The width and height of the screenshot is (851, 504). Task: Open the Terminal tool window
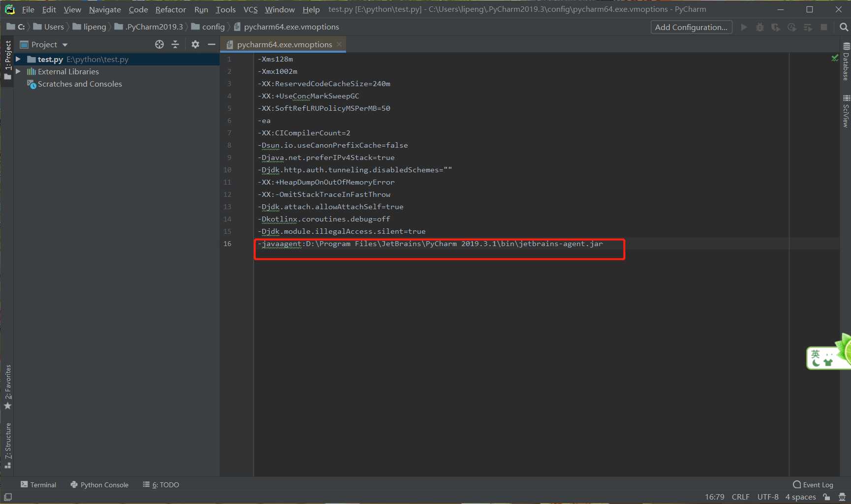[x=38, y=485]
